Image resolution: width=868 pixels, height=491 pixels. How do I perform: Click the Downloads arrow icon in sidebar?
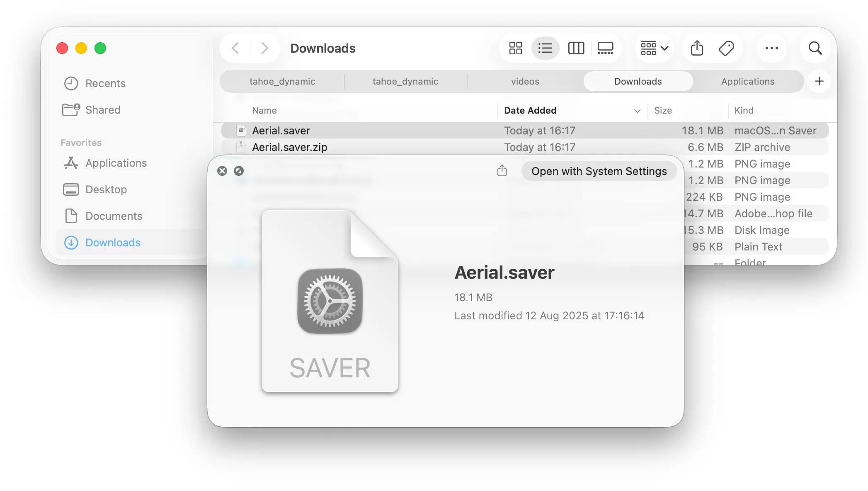71,243
